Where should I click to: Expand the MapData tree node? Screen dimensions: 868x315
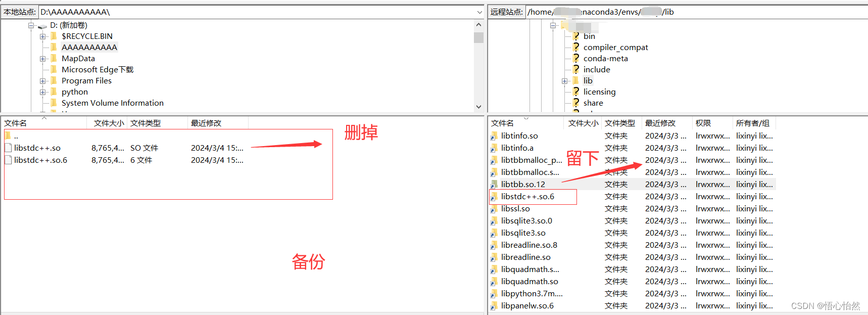42,59
